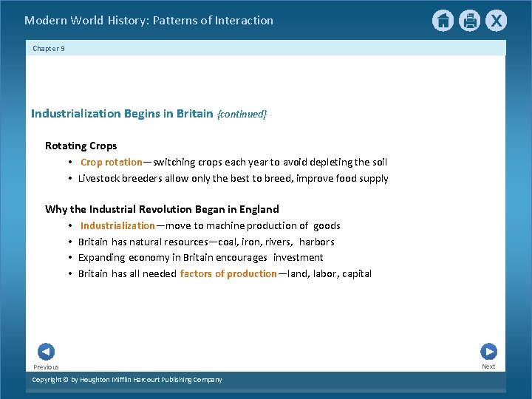
Task: Click the italic (continued) text
Action: (242, 114)
